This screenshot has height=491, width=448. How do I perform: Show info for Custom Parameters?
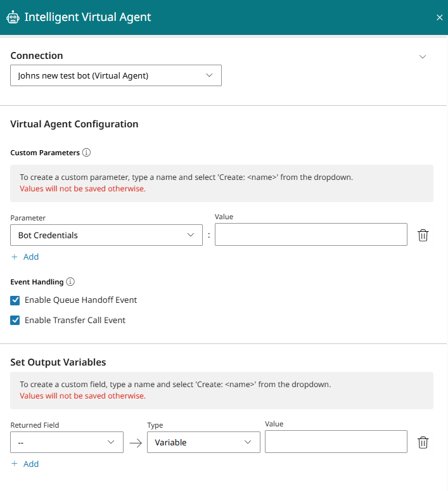pos(86,153)
